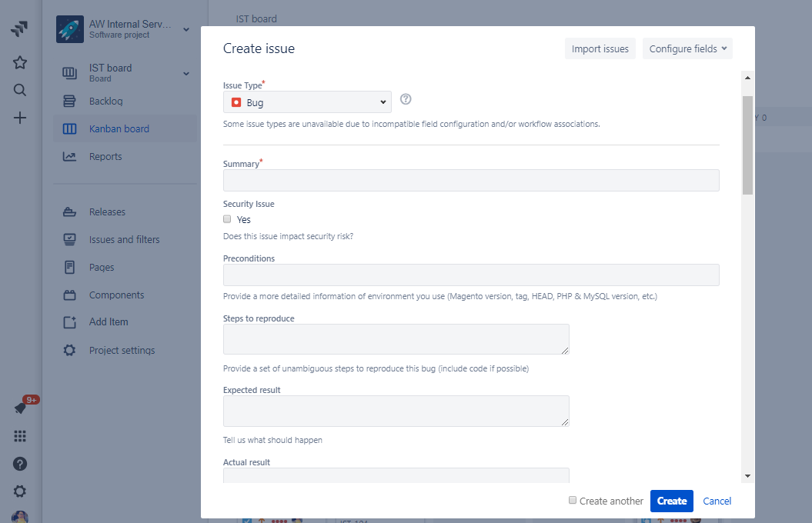The height and width of the screenshot is (523, 812).
Task: Click the Releases ship icon
Action: [69, 212]
